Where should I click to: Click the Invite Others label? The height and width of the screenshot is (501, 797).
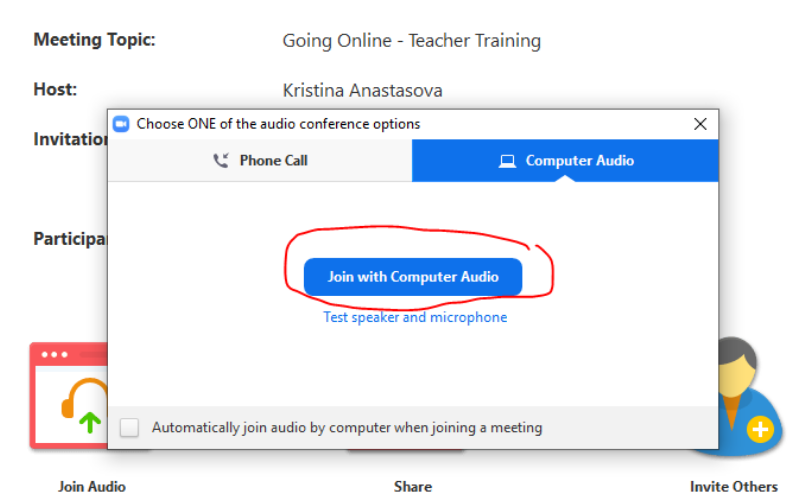[733, 486]
